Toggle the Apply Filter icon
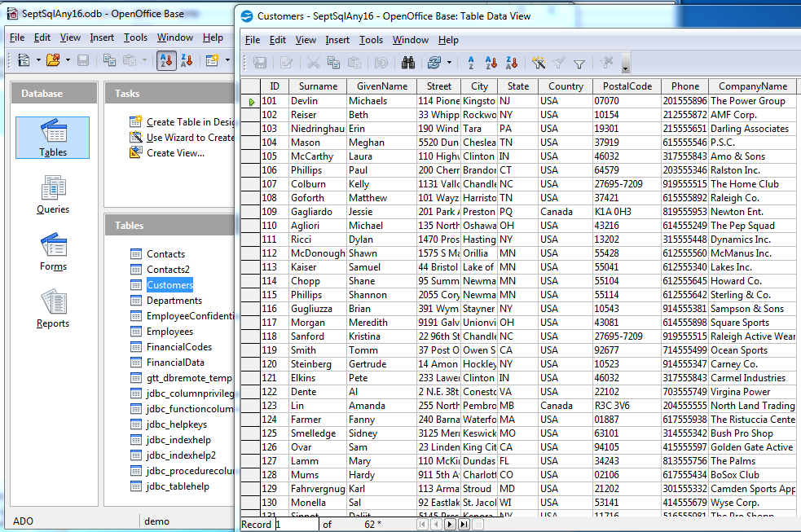The image size is (801, 532). pyautogui.click(x=559, y=63)
